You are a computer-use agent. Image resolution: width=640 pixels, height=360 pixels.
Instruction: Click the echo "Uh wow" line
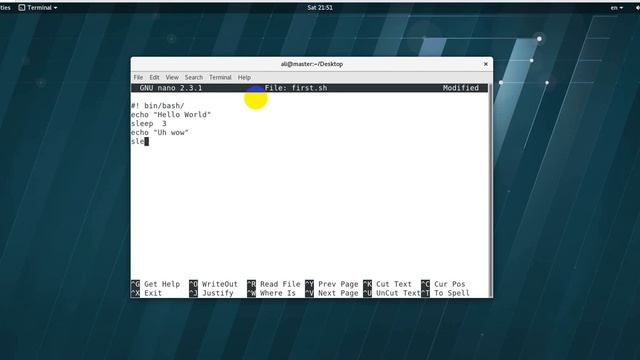point(160,133)
